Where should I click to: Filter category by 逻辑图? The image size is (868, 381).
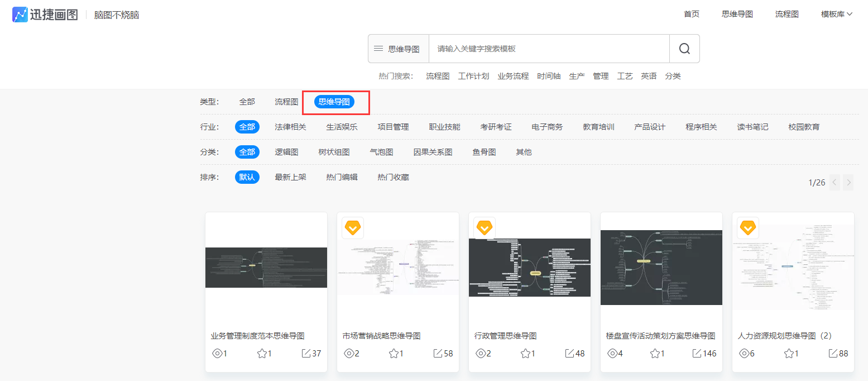(286, 152)
